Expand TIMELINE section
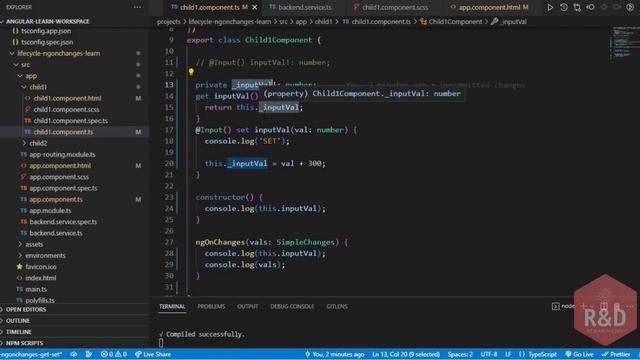Viewport: 640px width, 360px height. click(x=18, y=332)
